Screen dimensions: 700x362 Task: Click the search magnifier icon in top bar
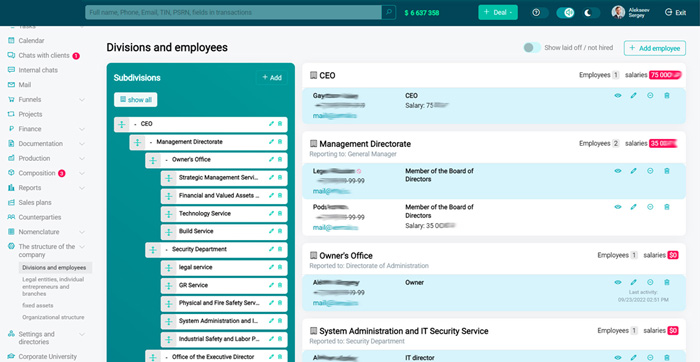388,12
